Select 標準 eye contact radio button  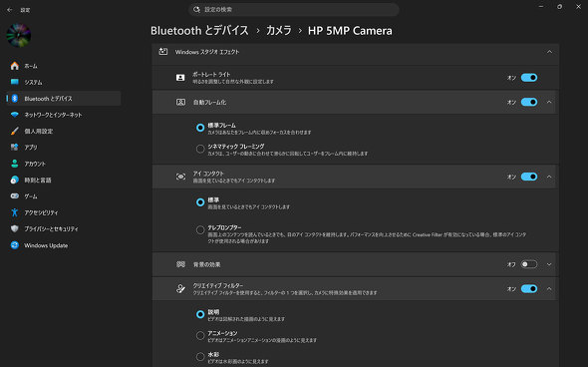(200, 202)
